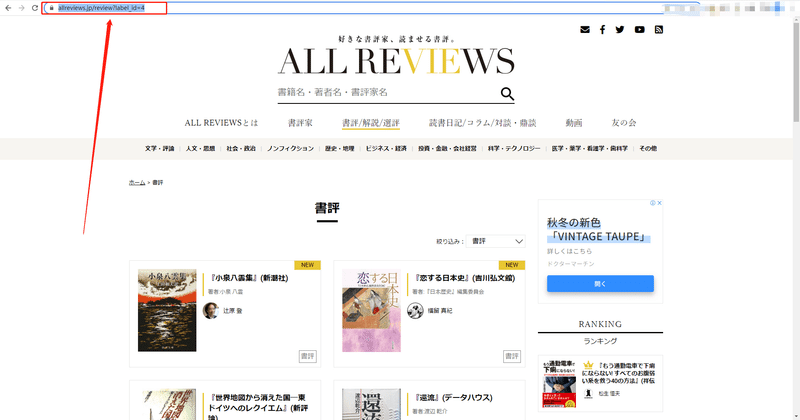Select the 社会・政治 category
The width and height of the screenshot is (800, 420).
241,149
